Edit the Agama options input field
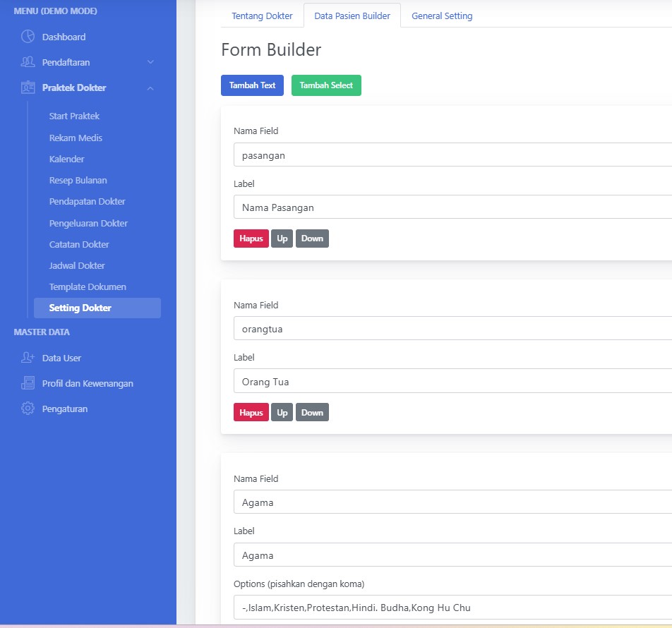 coord(452,607)
